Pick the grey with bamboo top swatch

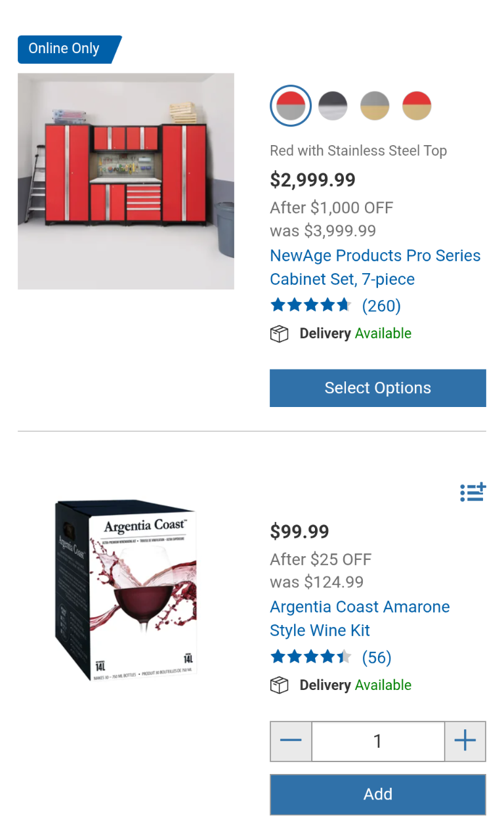click(x=375, y=106)
